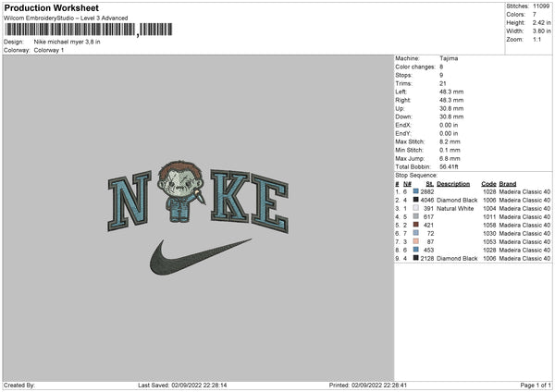
Task: Select 'Diamond Black' in stop row 9
Action: [457, 258]
